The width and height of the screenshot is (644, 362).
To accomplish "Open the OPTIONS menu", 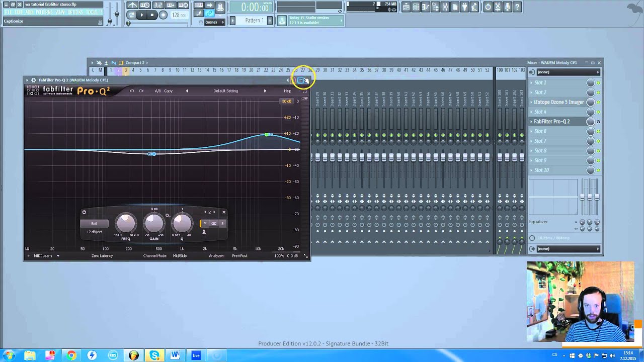I will 75,12.
